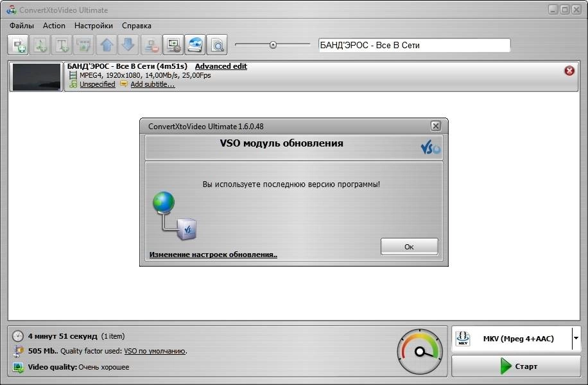
Task: Click the Video quality monitor icon
Action: click(17, 368)
